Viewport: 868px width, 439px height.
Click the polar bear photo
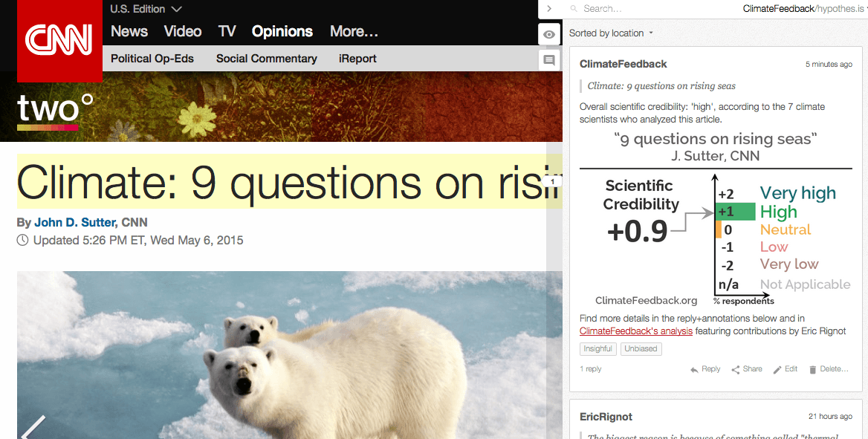290,355
